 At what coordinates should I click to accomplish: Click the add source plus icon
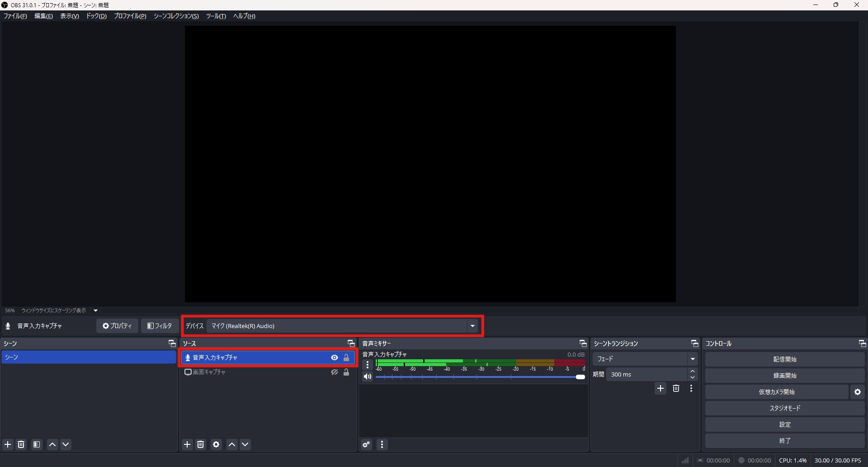pos(187,444)
